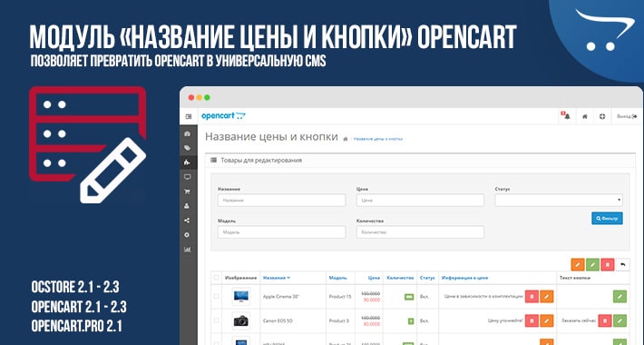
Task: Click red bulk delete button above table
Action: (608, 264)
